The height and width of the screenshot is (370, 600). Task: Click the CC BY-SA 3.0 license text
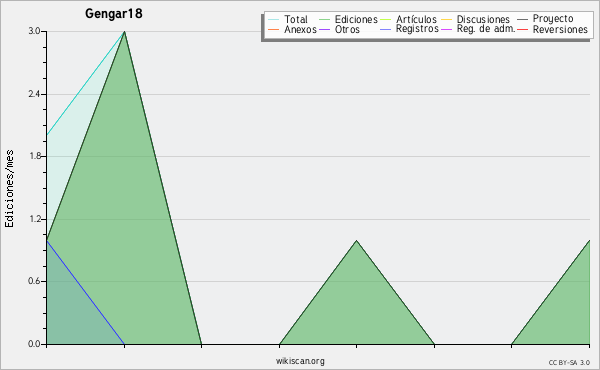pos(569,363)
